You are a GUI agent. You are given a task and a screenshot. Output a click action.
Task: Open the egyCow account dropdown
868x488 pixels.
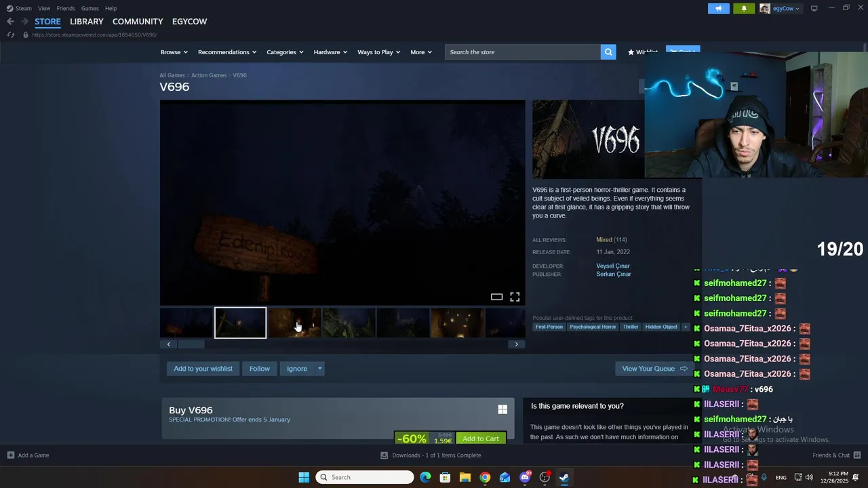[781, 8]
